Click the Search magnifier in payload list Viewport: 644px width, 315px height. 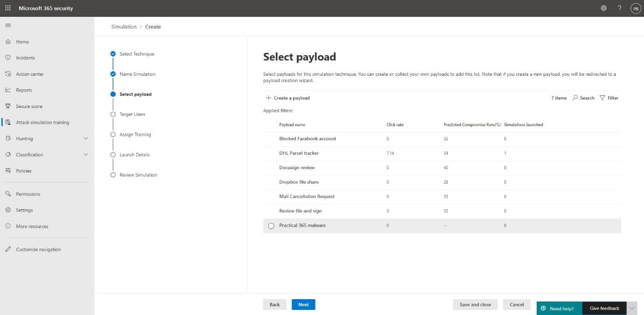pyautogui.click(x=575, y=98)
